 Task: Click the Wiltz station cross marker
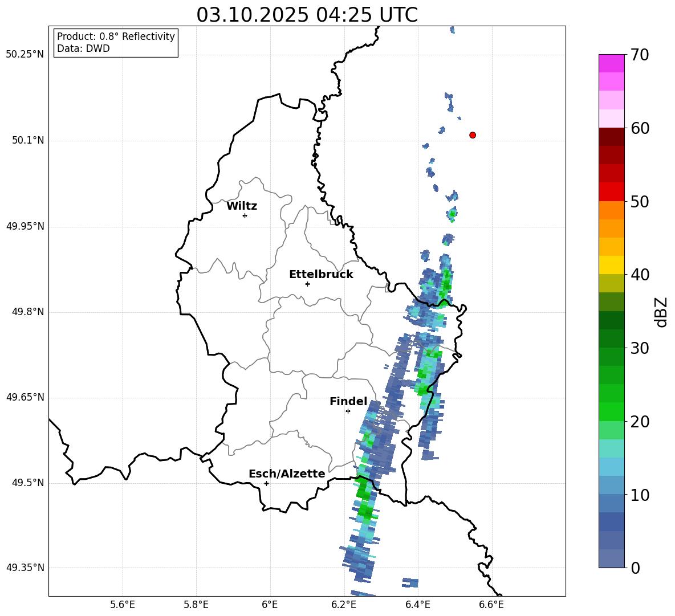pos(245,215)
